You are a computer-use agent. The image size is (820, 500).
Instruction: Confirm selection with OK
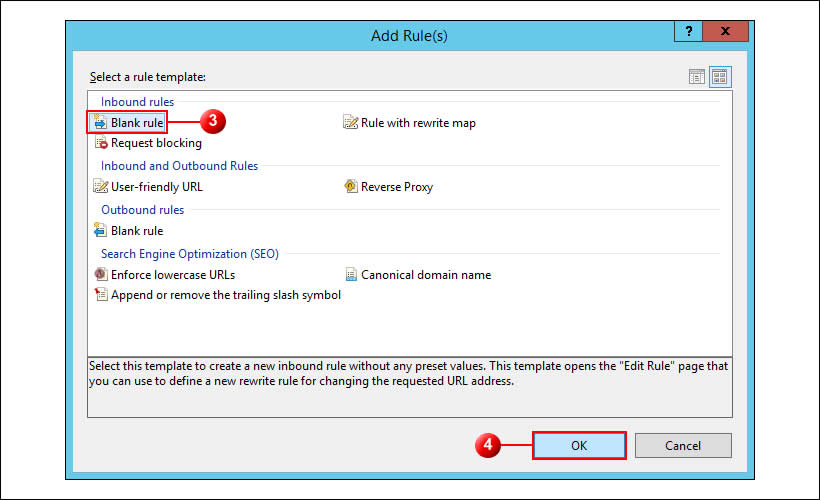click(x=579, y=446)
